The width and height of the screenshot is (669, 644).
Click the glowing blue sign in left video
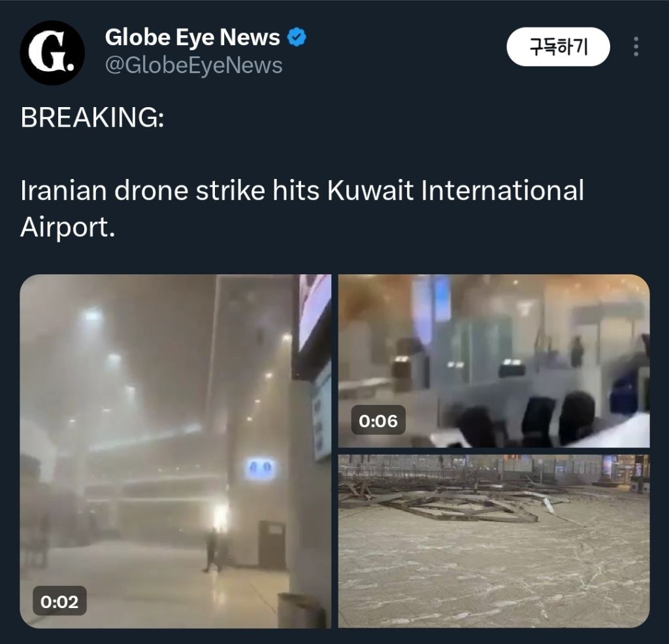tap(260, 468)
